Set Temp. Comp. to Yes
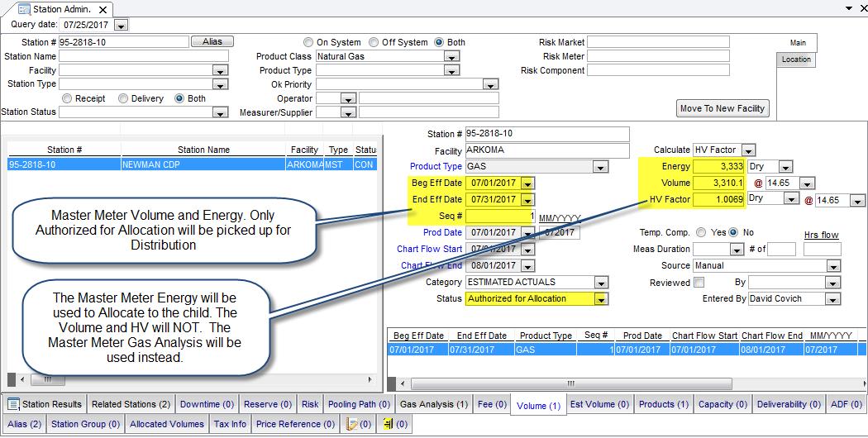 [701, 233]
